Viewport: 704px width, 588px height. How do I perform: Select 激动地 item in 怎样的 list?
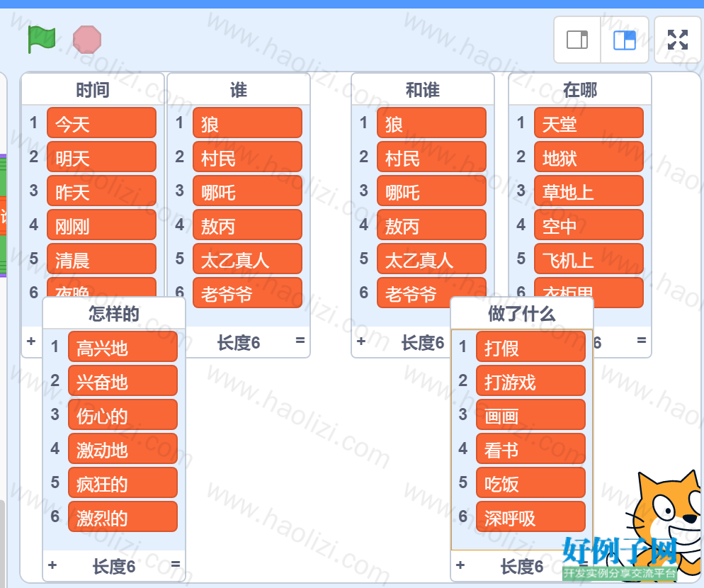click(123, 448)
